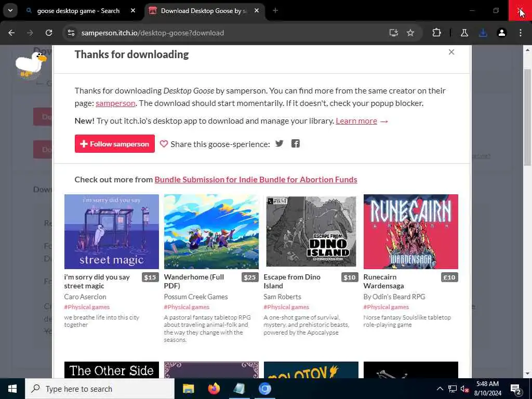Open the clock showing 5:48 AM
The width and height of the screenshot is (532, 399).
click(x=487, y=389)
